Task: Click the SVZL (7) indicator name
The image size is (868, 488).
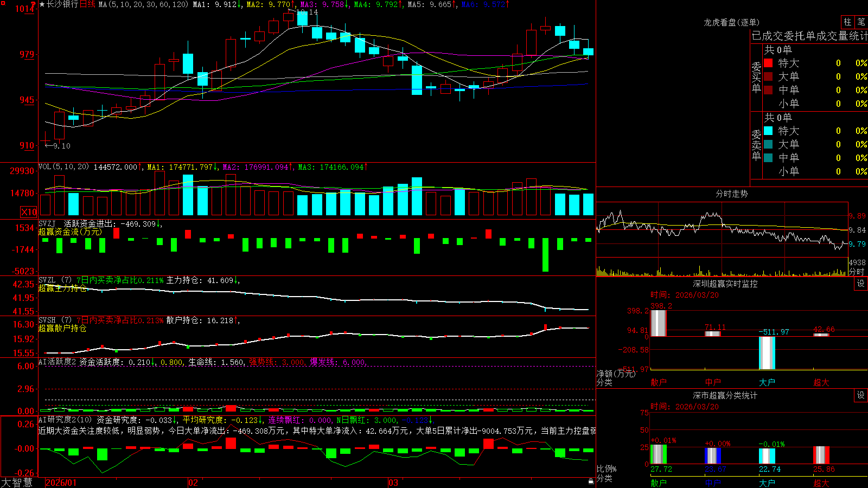Action: pos(55,280)
